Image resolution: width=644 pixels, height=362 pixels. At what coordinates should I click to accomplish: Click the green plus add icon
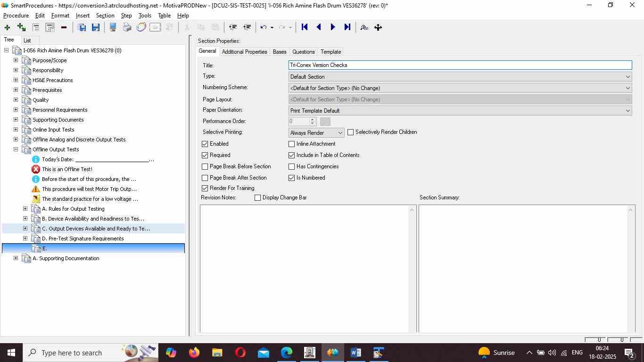tap(7, 27)
